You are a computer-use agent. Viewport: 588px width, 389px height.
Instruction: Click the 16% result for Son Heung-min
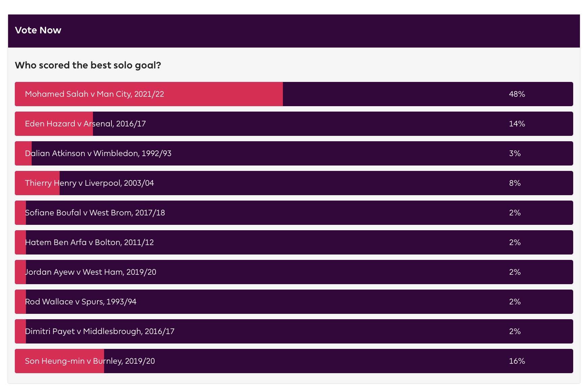[517, 361]
